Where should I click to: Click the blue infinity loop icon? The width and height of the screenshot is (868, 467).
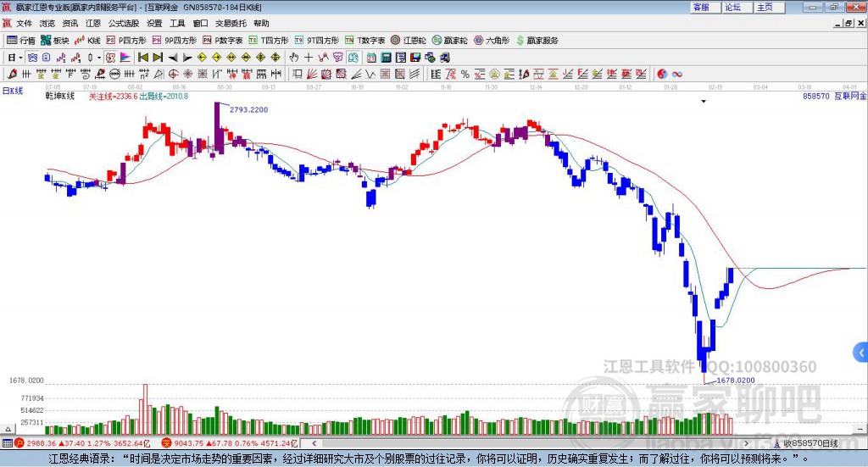[x=677, y=74]
